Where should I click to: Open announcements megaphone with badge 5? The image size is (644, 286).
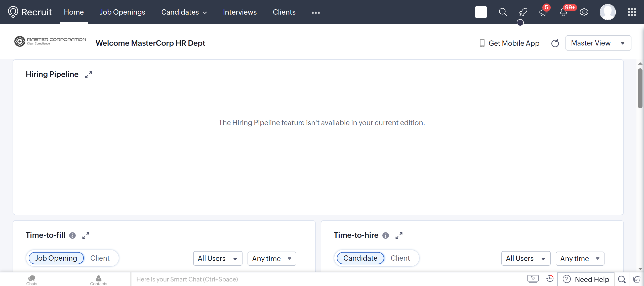543,12
